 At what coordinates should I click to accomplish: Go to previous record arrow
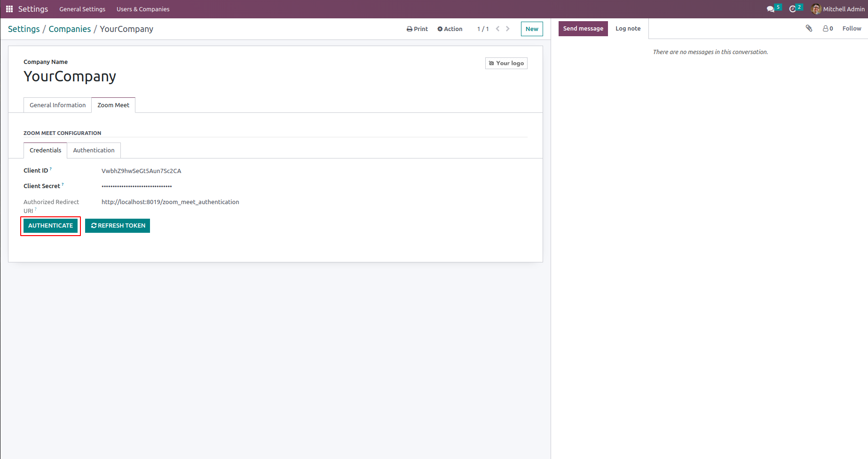[497, 29]
